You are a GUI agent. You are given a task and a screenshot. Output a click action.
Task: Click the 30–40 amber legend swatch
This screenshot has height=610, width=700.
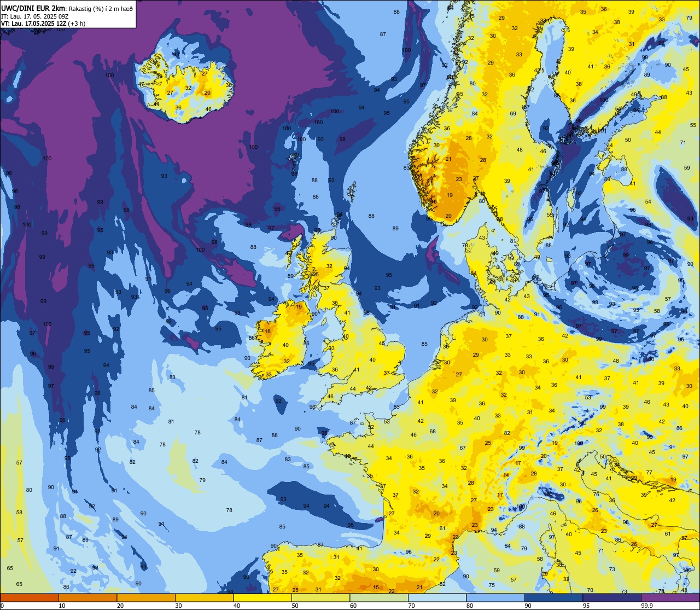(x=204, y=597)
